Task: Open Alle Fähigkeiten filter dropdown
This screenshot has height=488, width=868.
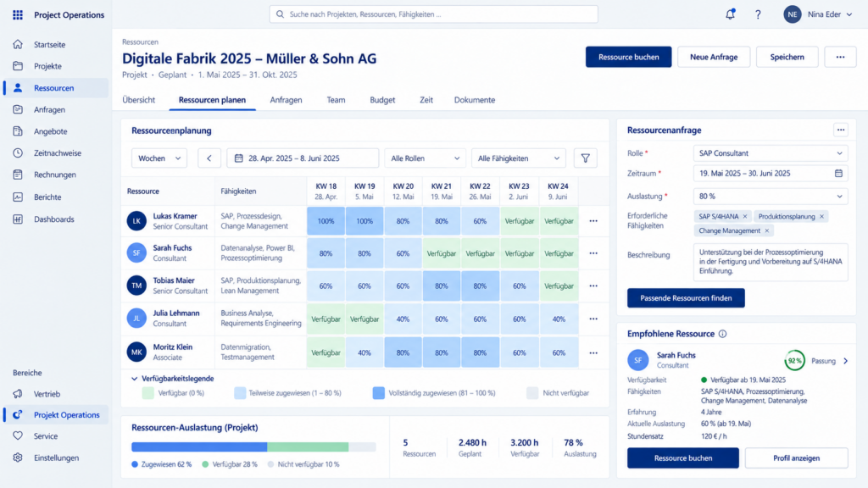Action: [519, 158]
